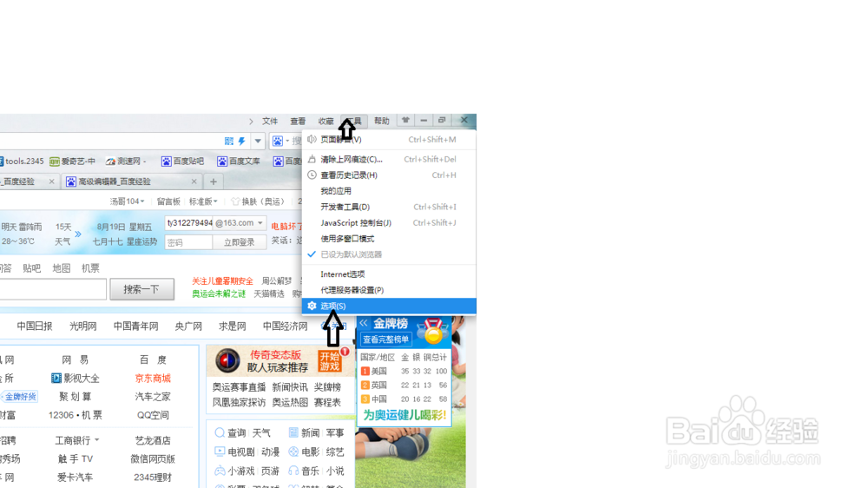The image size is (868, 488).
Task: Click 影视大全 with play icon
Action: coord(76,379)
